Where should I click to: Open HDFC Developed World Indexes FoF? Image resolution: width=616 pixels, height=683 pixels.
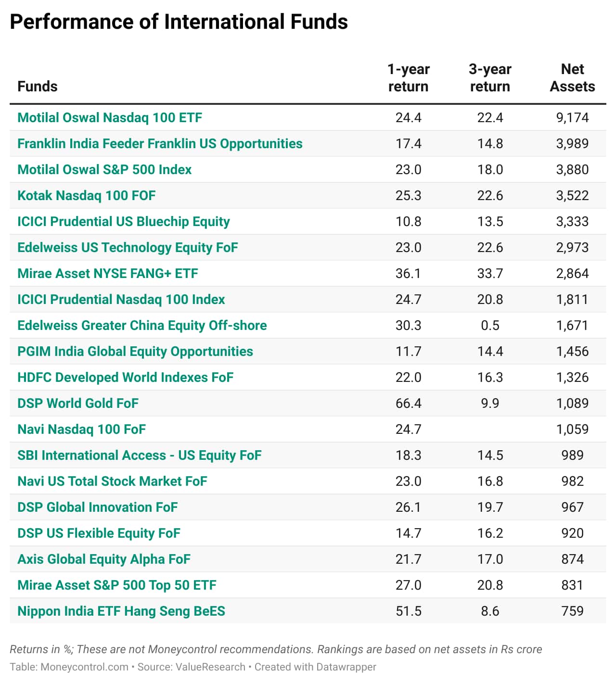click(125, 378)
